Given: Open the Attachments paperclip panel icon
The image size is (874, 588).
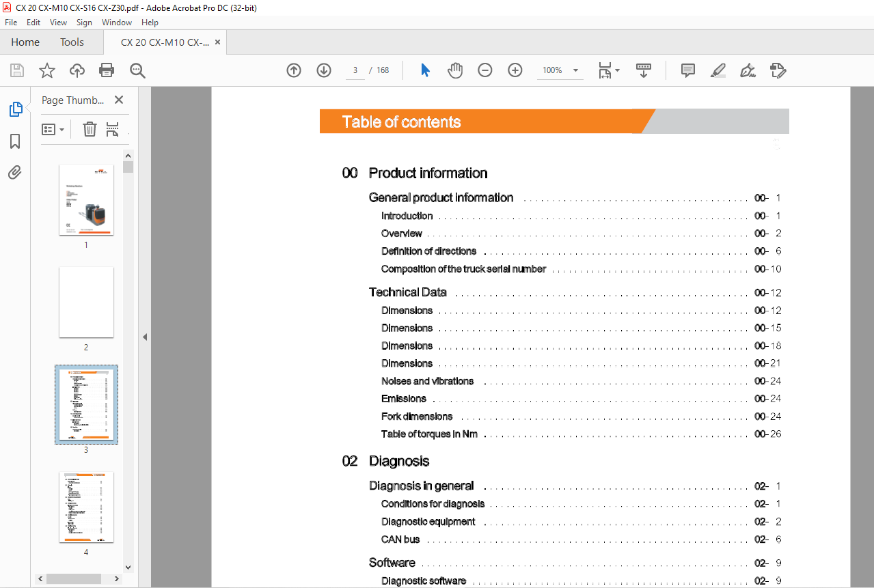Looking at the screenshot, I should [15, 172].
